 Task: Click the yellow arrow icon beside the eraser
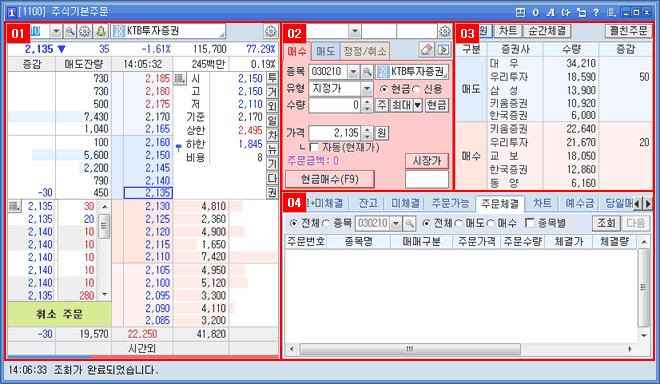(x=443, y=50)
